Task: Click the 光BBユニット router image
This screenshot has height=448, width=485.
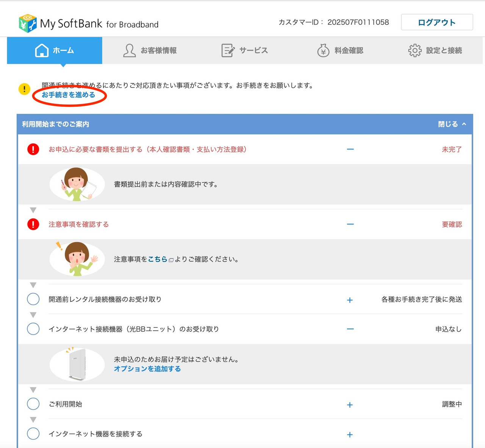Action: coord(77,364)
